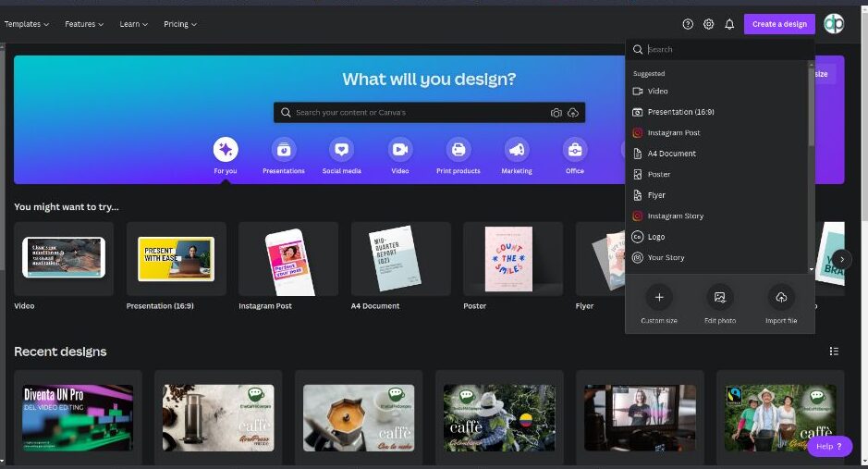Image resolution: width=868 pixels, height=469 pixels.
Task: Expand the Learn menu
Action: (x=133, y=24)
